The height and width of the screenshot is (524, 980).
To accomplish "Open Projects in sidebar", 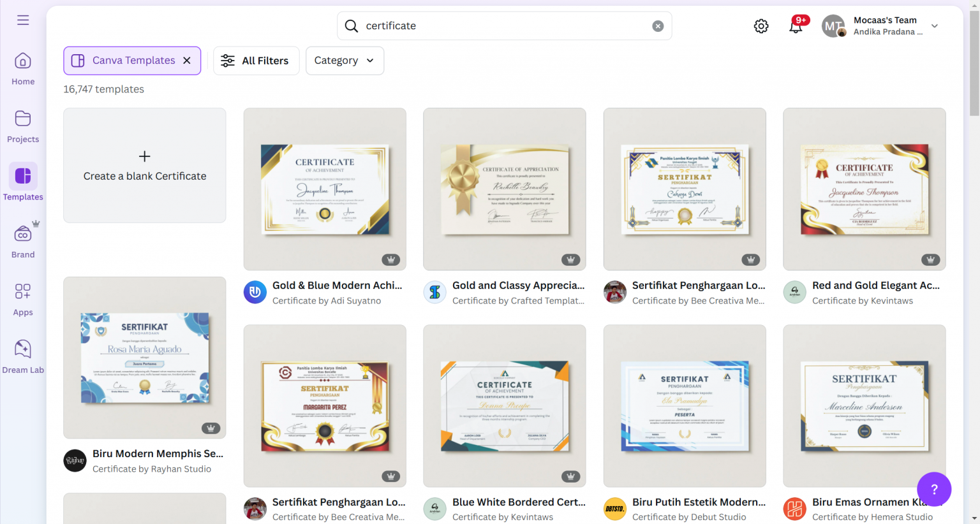I will point(23,126).
